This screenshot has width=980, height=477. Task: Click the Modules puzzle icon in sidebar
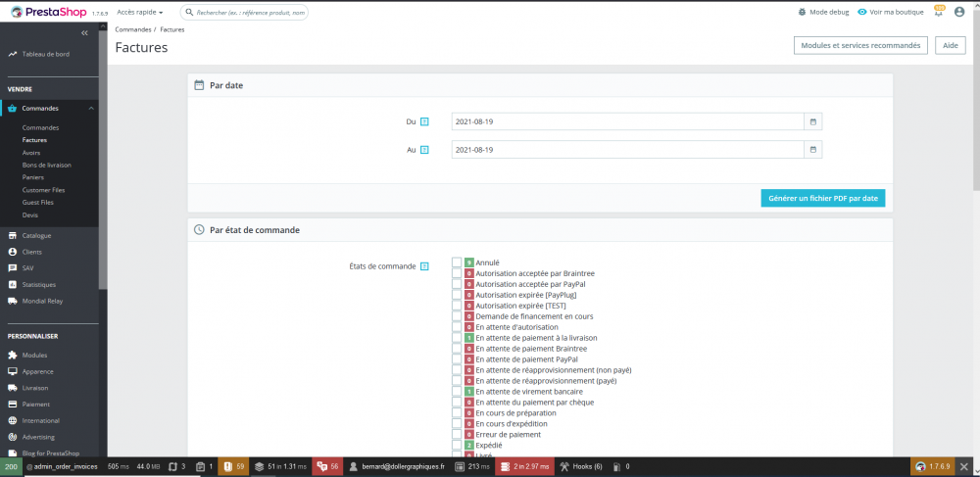point(12,355)
